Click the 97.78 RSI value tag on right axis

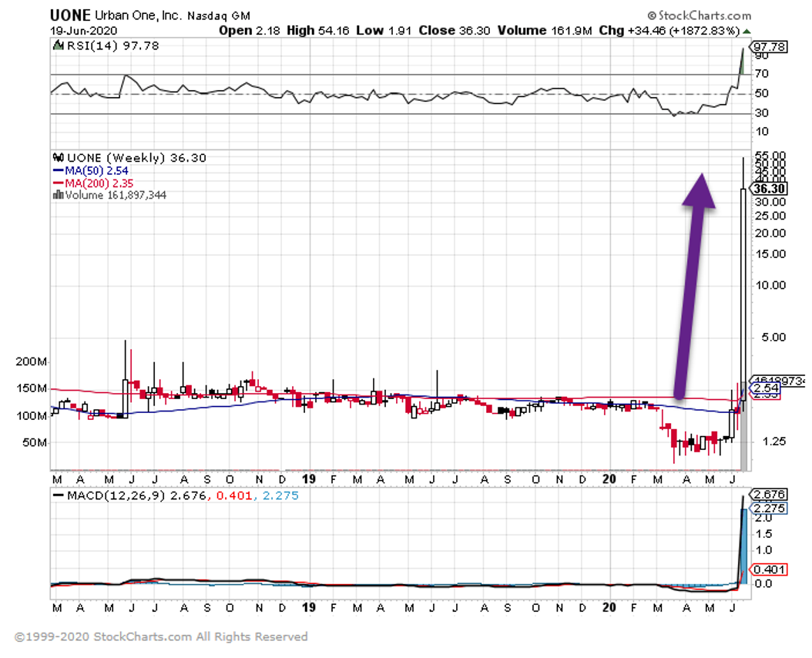770,47
